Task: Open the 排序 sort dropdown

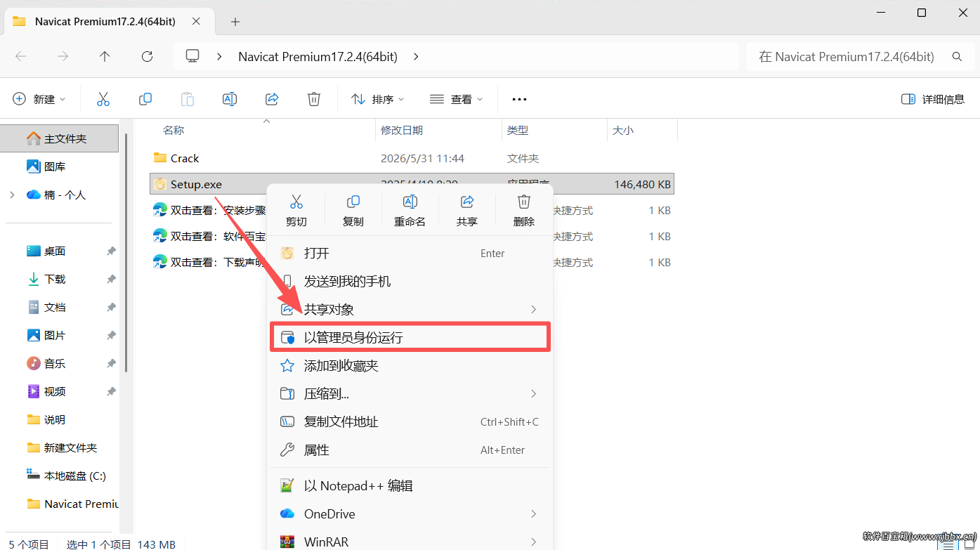Action: pyautogui.click(x=377, y=99)
